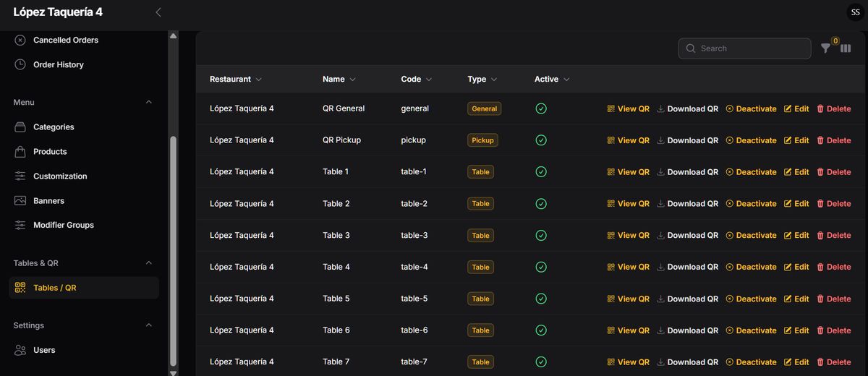Click the Categories icon in sidebar
This screenshot has height=376, width=868.
pos(20,127)
